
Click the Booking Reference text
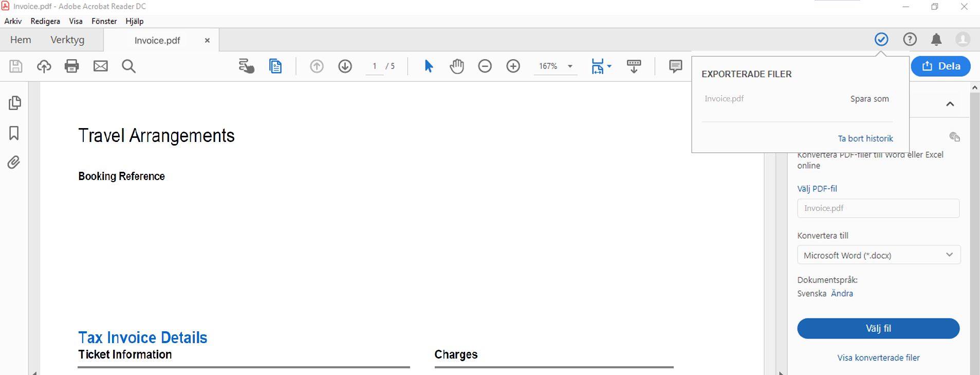click(121, 176)
